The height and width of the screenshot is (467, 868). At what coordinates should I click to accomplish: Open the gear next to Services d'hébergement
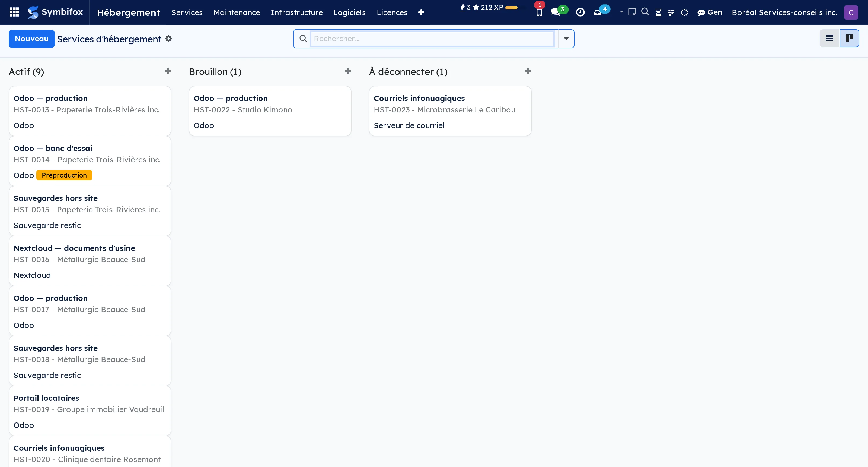point(168,39)
